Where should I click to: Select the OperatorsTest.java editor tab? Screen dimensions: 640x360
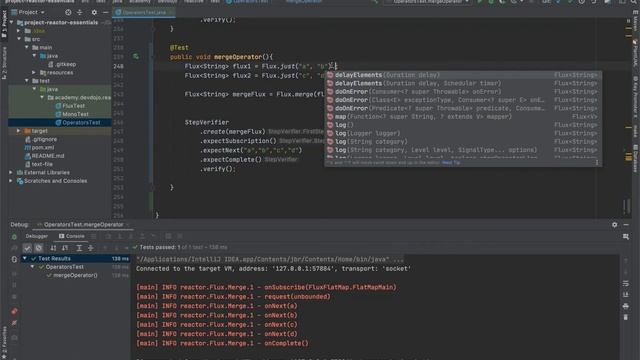(x=144, y=12)
